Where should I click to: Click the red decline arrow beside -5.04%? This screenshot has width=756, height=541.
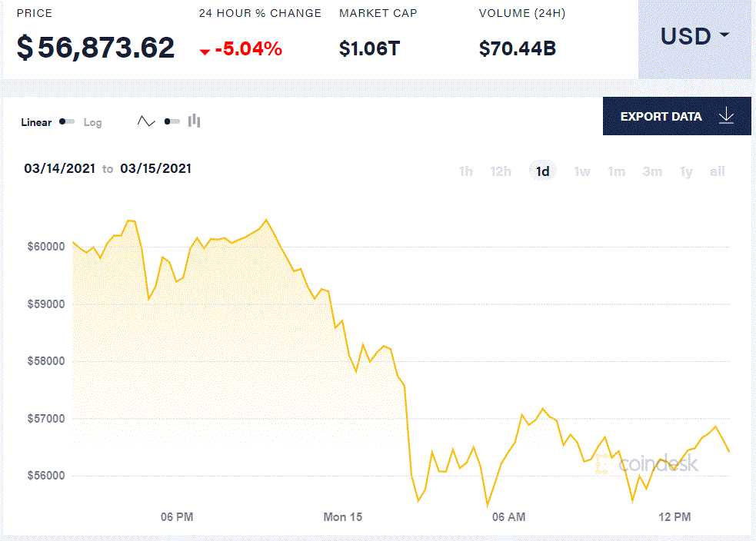(x=205, y=52)
